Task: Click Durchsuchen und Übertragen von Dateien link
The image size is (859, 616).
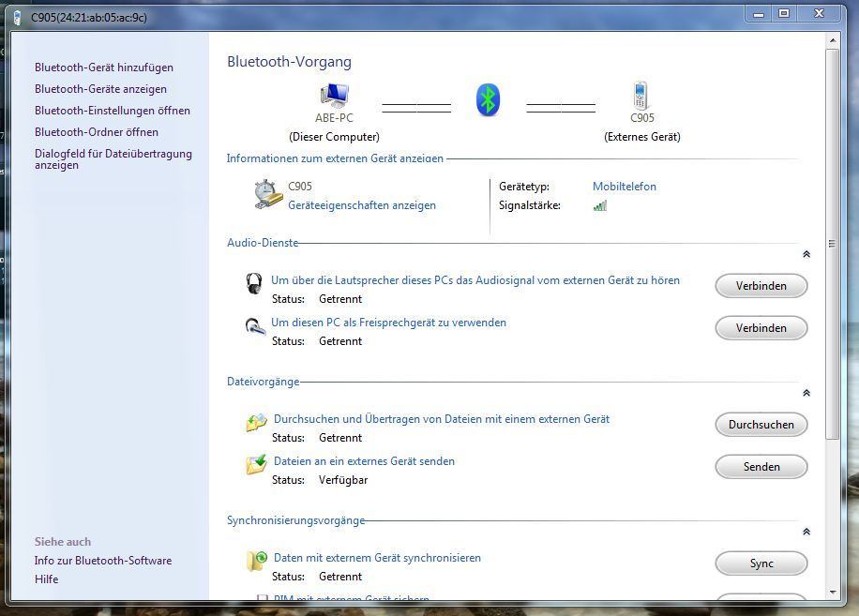Action: (442, 419)
